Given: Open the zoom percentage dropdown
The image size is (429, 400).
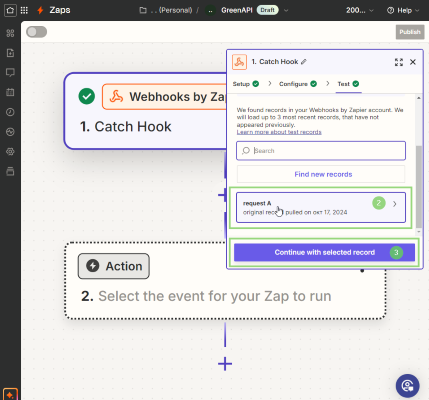Looking at the screenshot, I should point(360,10).
